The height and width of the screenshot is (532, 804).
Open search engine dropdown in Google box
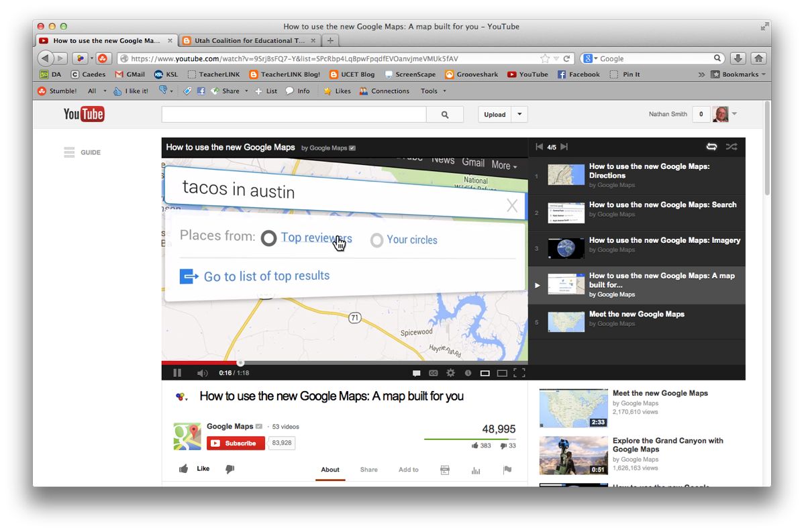[590, 58]
